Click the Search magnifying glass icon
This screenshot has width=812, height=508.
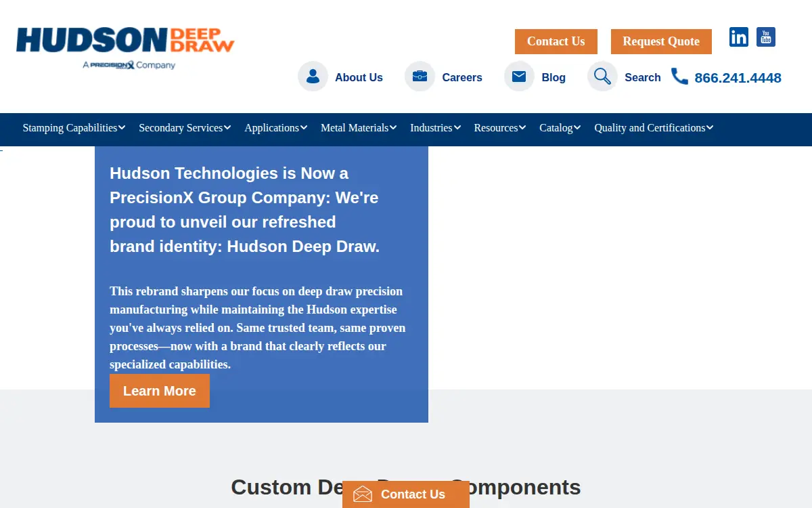pyautogui.click(x=602, y=77)
